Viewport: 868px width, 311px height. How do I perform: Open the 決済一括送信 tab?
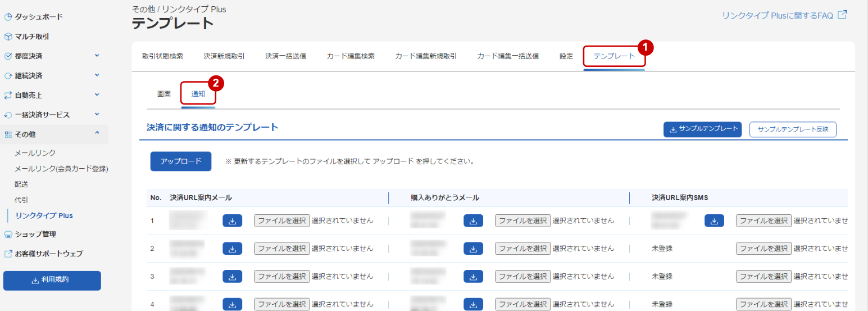coord(285,56)
